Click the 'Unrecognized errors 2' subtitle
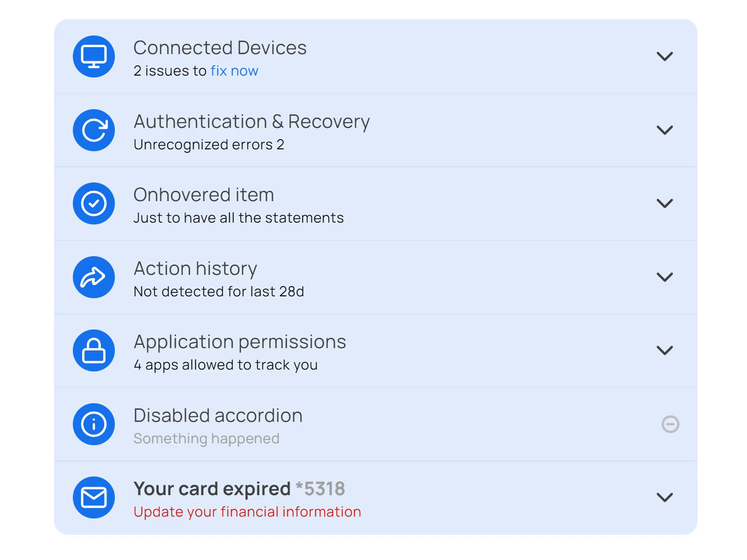 click(x=209, y=145)
